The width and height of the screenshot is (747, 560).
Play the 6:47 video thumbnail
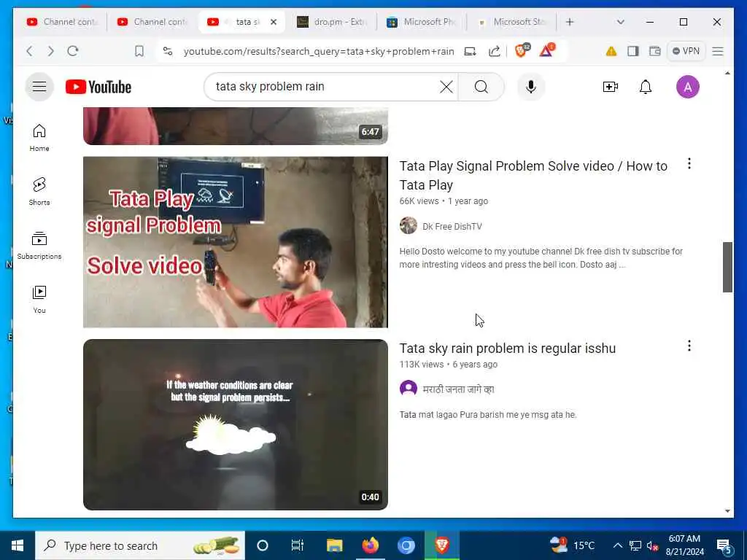click(x=236, y=125)
